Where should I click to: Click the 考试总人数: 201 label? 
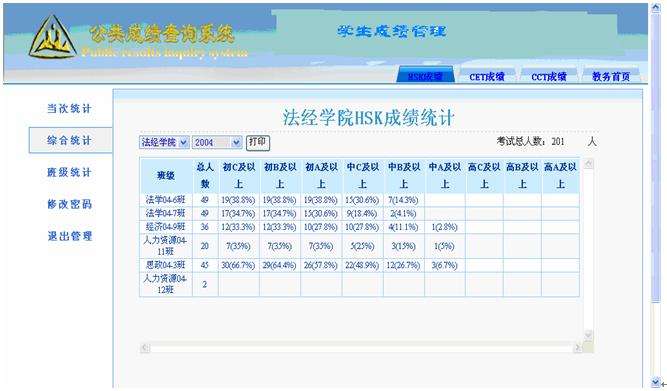coord(530,141)
